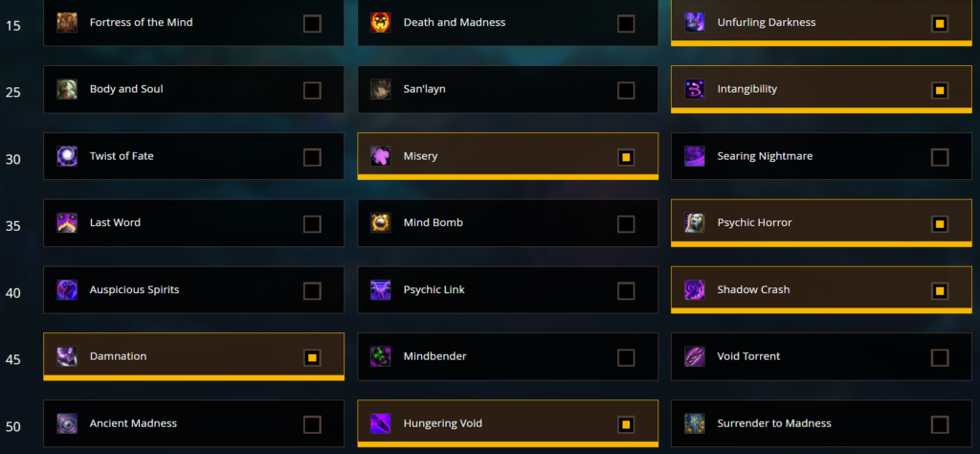
Task: Click the Mindbender talent icon
Action: [381, 356]
